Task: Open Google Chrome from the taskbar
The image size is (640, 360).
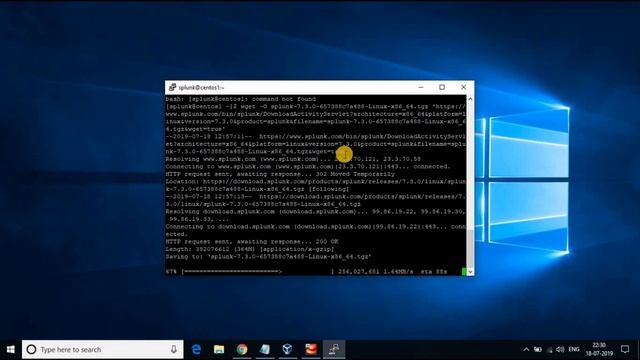Action: 242,349
